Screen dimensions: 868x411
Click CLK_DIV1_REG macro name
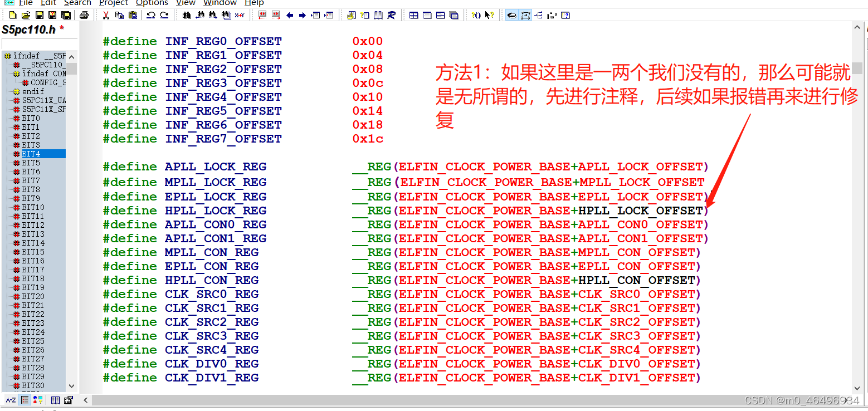(x=212, y=378)
